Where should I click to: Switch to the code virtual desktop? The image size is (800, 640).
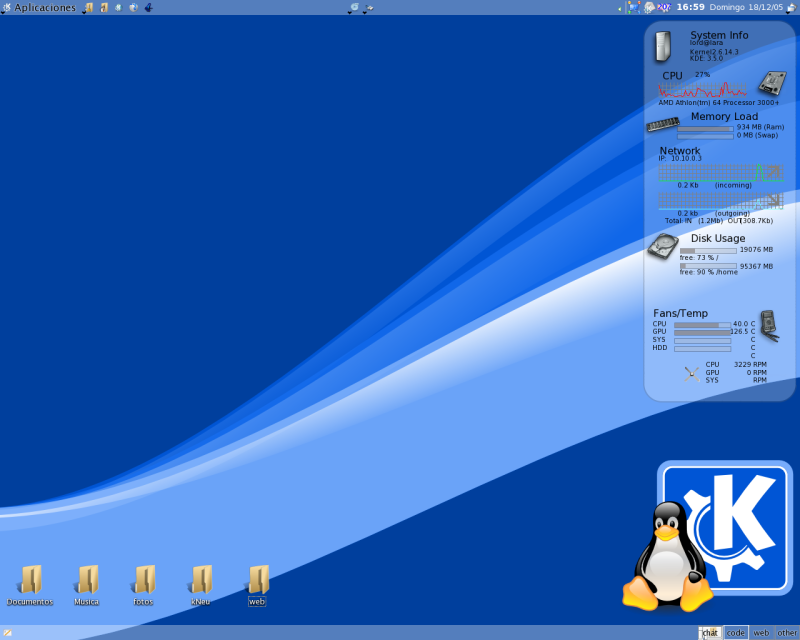pos(736,633)
